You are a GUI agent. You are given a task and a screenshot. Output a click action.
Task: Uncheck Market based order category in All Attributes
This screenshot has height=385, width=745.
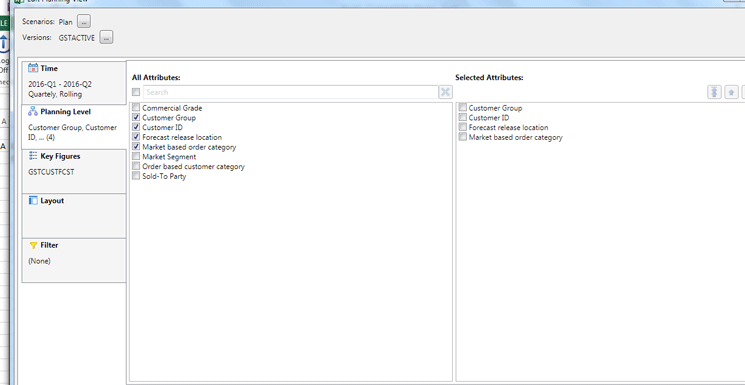point(136,147)
